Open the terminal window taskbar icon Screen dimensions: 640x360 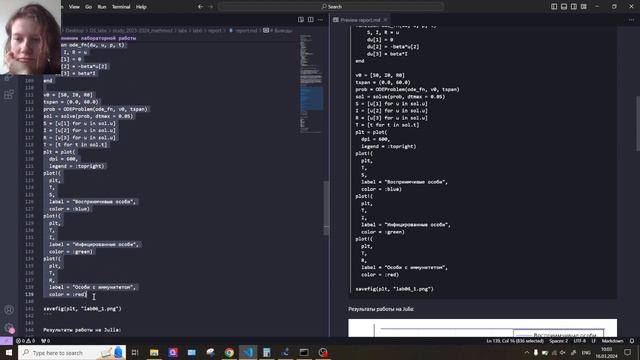(x=304, y=352)
